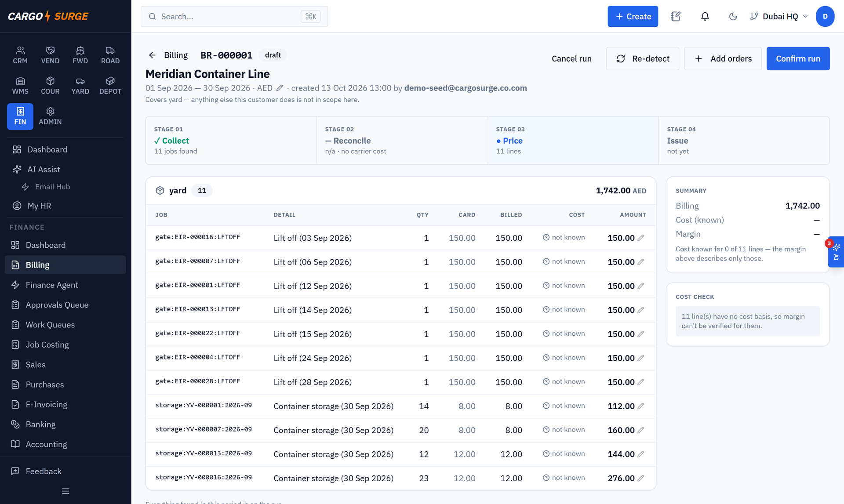The image size is (844, 504).
Task: Click the Add orders button
Action: point(723,58)
